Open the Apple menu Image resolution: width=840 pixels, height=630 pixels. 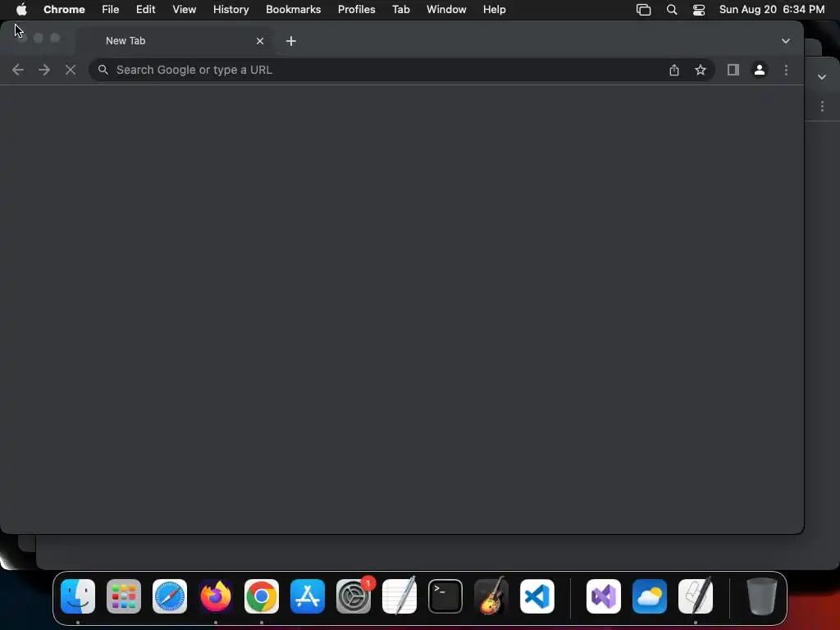click(x=21, y=9)
